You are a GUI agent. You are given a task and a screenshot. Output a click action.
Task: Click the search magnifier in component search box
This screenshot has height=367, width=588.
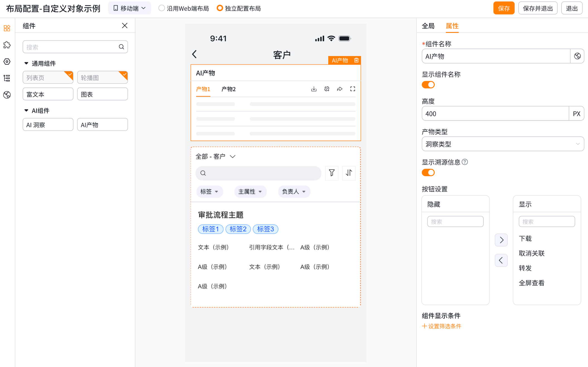[122, 47]
